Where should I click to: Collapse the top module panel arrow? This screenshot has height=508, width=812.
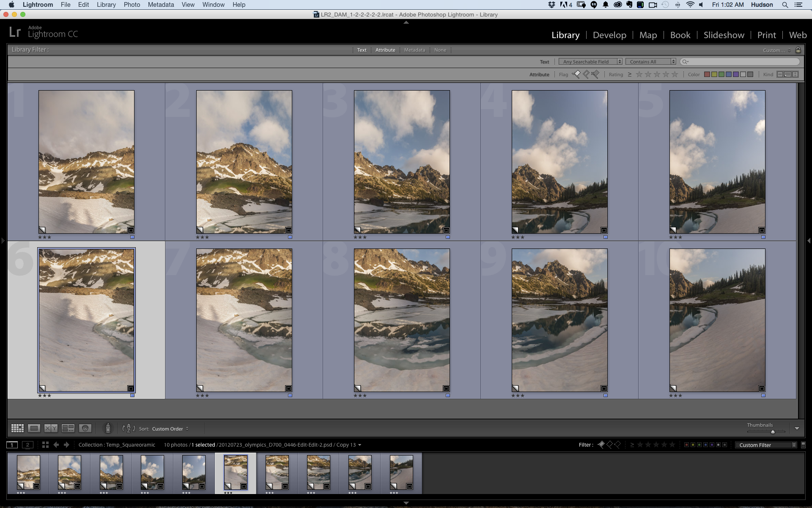pyautogui.click(x=406, y=22)
